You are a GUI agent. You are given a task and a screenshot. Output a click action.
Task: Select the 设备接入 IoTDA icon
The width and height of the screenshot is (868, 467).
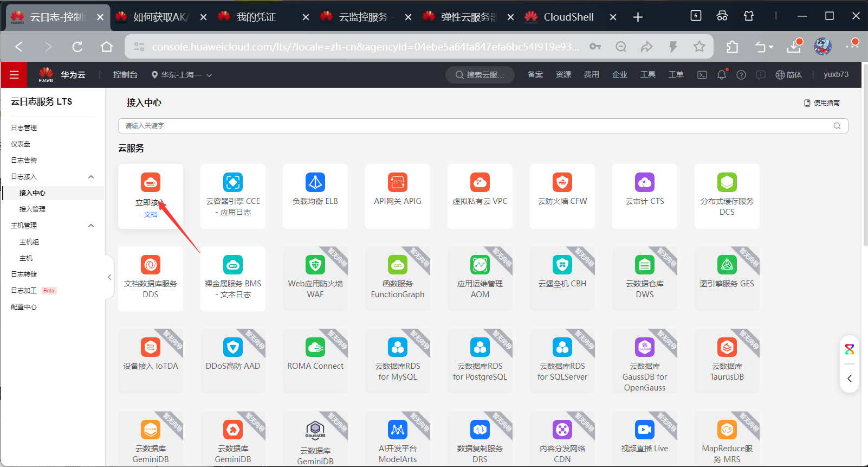[x=151, y=347]
